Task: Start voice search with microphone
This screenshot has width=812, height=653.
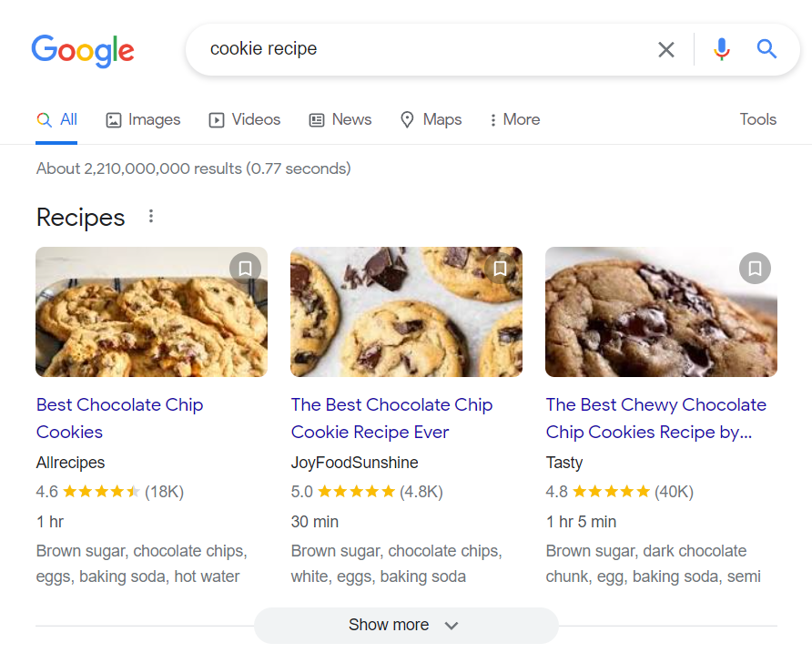Action: tap(722, 49)
